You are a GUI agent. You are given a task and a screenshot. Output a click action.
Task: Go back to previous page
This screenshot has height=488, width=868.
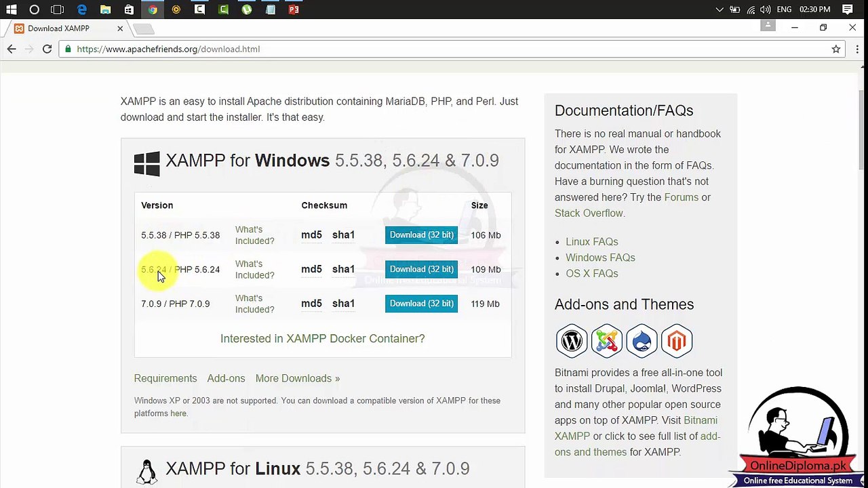[x=12, y=49]
